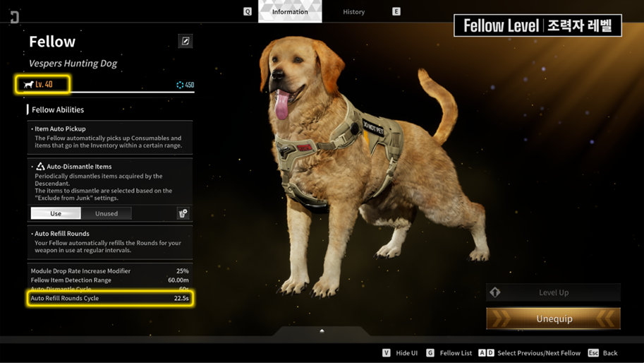Screen dimensions: 644x363
Task: Click the Q key previous tab icon
Action: [x=248, y=11]
